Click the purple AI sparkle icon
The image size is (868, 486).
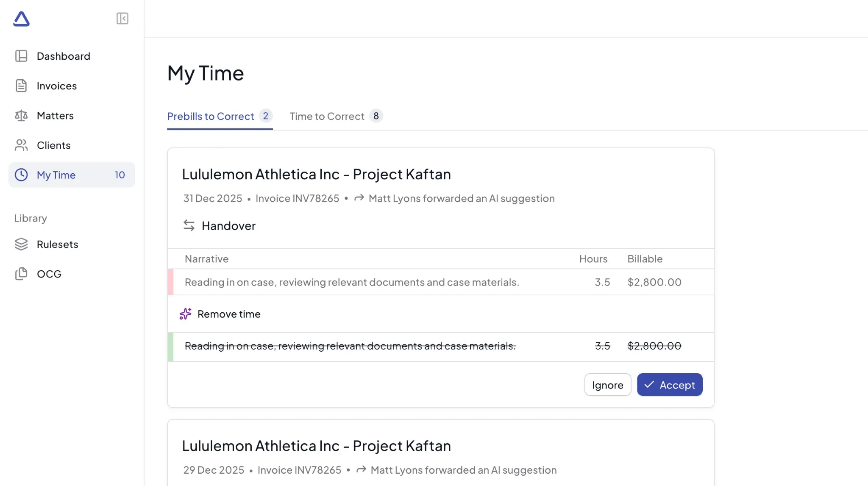coord(185,314)
